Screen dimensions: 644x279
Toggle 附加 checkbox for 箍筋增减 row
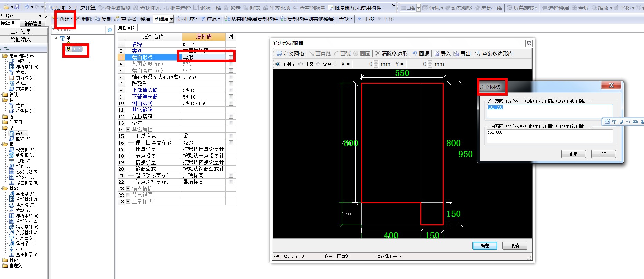click(x=231, y=117)
